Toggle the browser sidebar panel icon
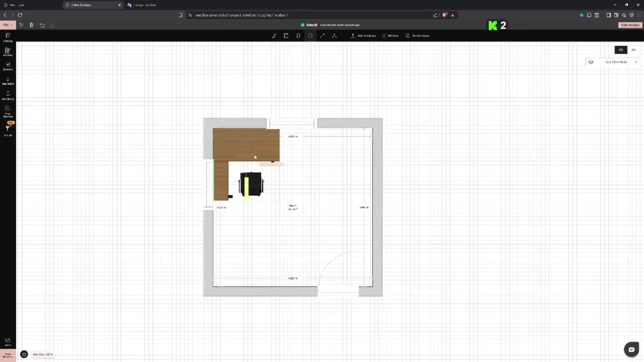The height and width of the screenshot is (362, 644). [x=608, y=15]
